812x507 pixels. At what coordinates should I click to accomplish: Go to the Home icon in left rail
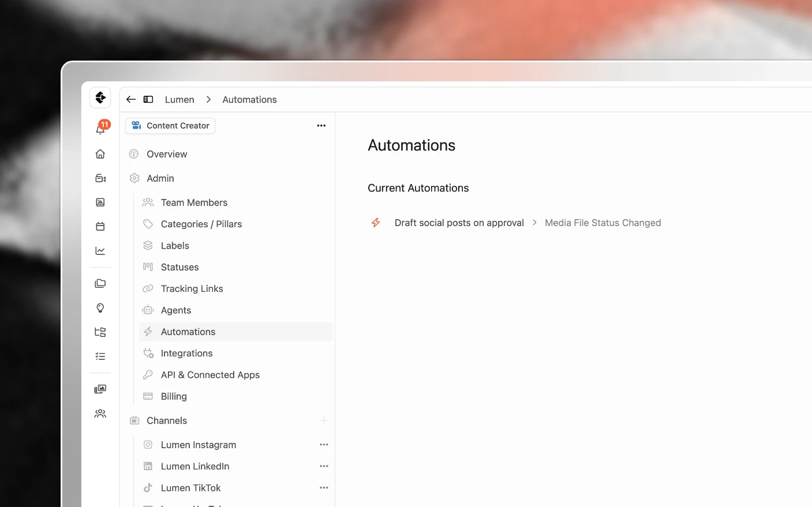point(100,154)
